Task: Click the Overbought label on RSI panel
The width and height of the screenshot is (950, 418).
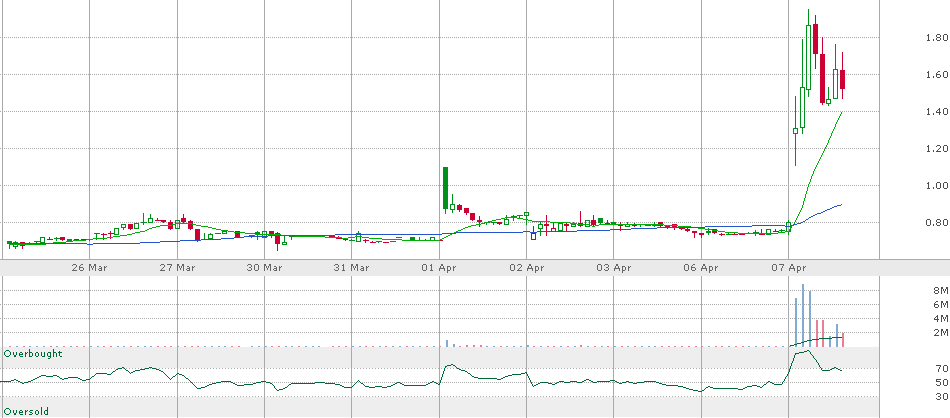Action: 33,353
